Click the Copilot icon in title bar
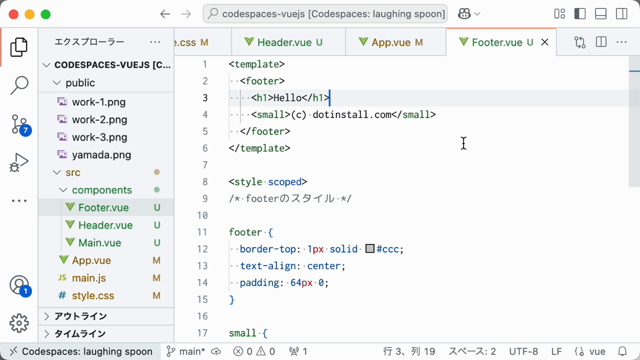Viewport: 640px width, 360px height. (x=464, y=14)
